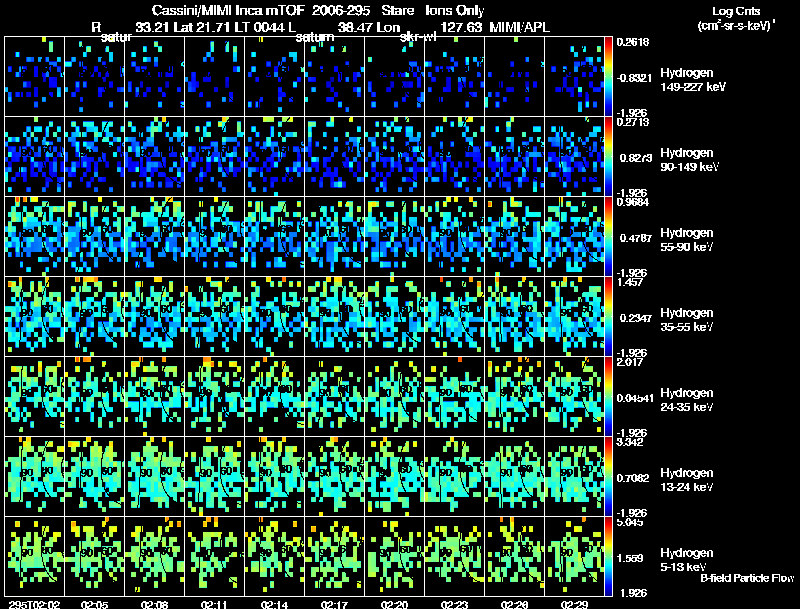Click the 'Log Cnts' legend heading
Screen dimensions: 800x609
pyautogui.click(x=736, y=11)
